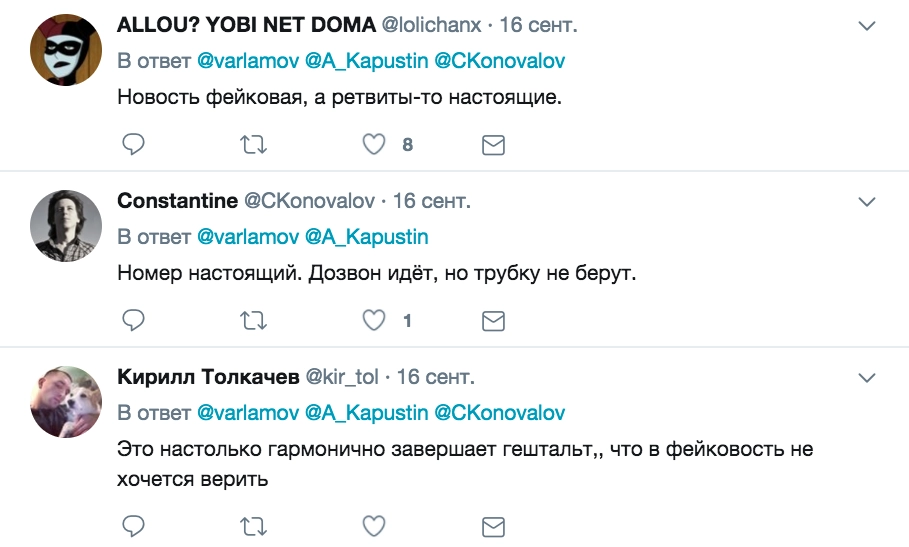Image resolution: width=909 pixels, height=547 pixels.
Task: Click Constantine's profile avatar
Action: pyautogui.click(x=67, y=226)
